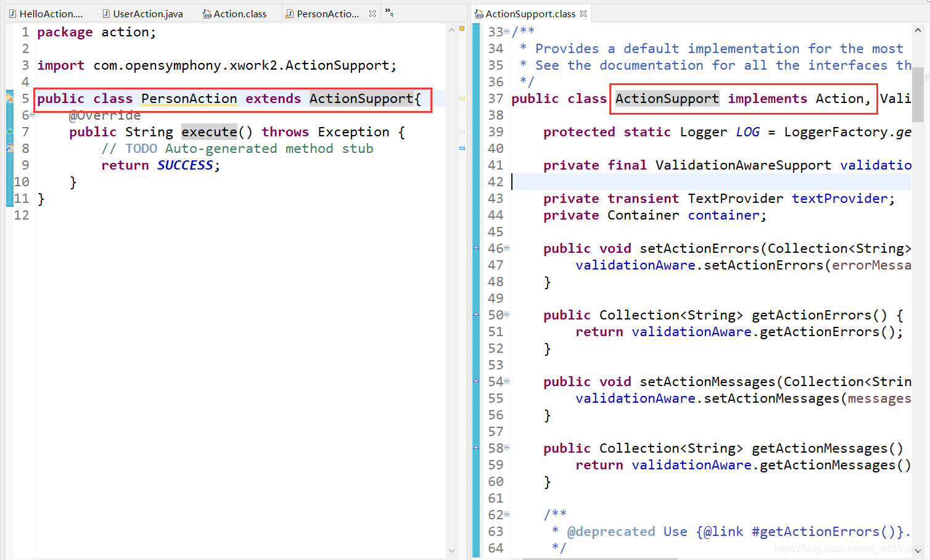The height and width of the screenshot is (560, 930).
Task: Collapse the execute method fold at line 6
Action: tap(33, 115)
